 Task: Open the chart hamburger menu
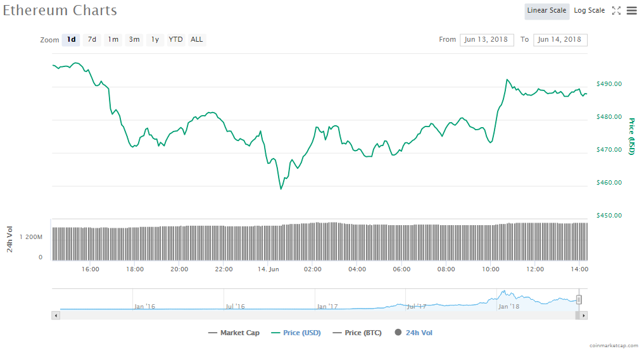pos(631,11)
